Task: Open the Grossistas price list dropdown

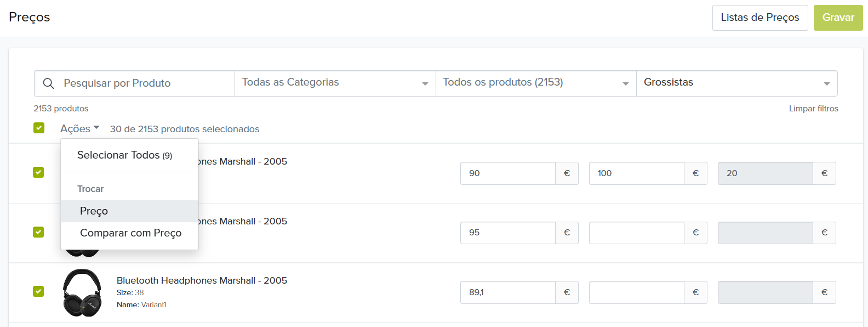Action: point(736,83)
